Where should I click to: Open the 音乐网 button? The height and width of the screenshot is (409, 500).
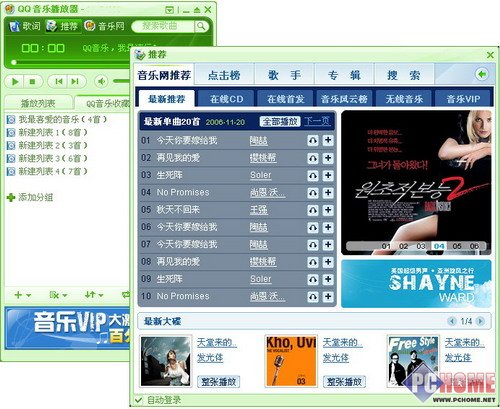click(x=104, y=26)
